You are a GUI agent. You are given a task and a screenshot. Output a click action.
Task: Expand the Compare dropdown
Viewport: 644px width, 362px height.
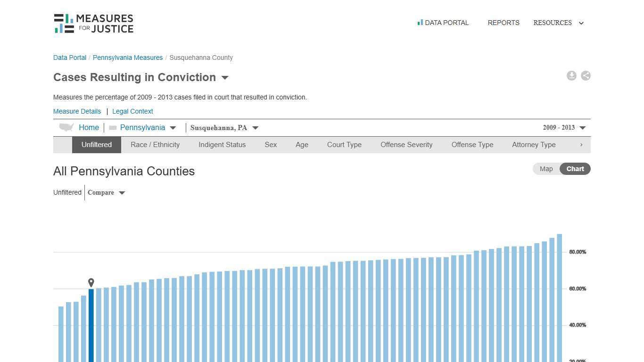(106, 192)
